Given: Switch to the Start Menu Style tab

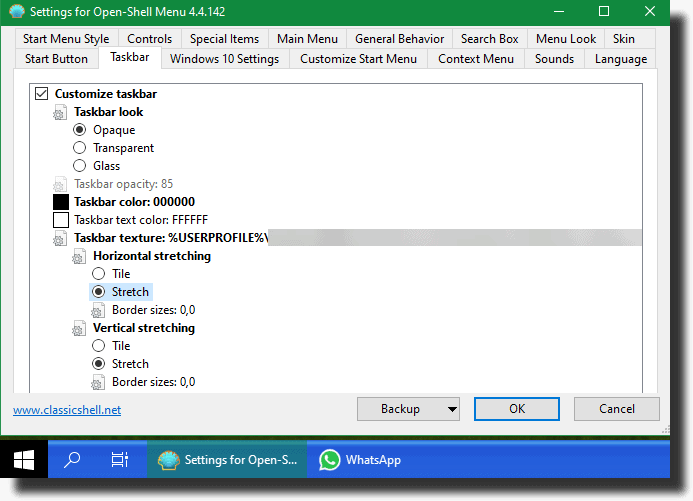Looking at the screenshot, I should coord(66,39).
